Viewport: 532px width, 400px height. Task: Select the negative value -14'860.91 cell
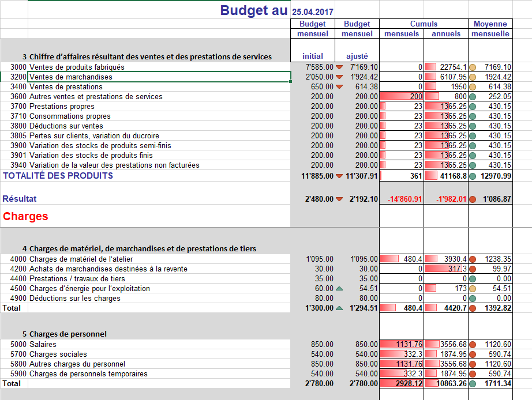click(402, 199)
